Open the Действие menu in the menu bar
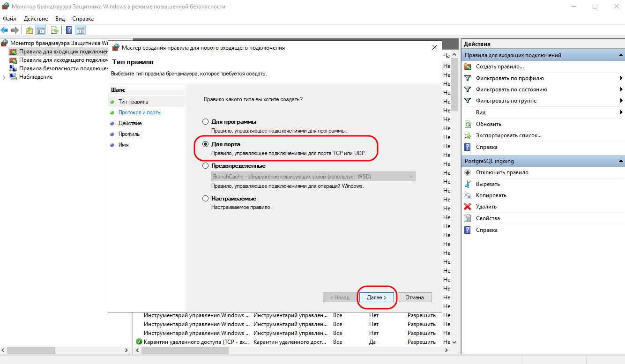 click(x=36, y=19)
